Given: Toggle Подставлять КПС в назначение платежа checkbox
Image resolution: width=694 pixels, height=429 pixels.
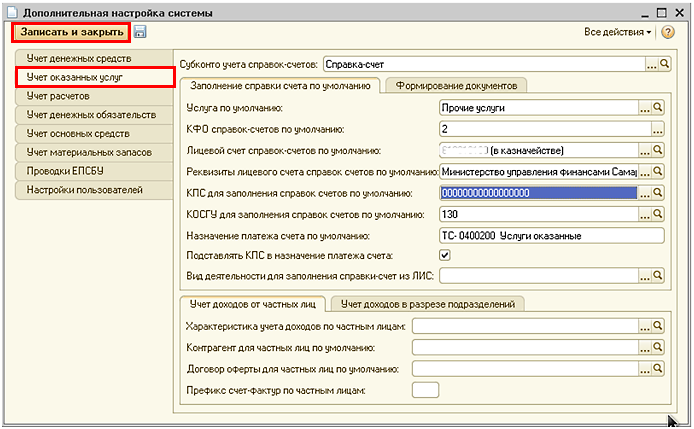Looking at the screenshot, I should click(x=445, y=256).
